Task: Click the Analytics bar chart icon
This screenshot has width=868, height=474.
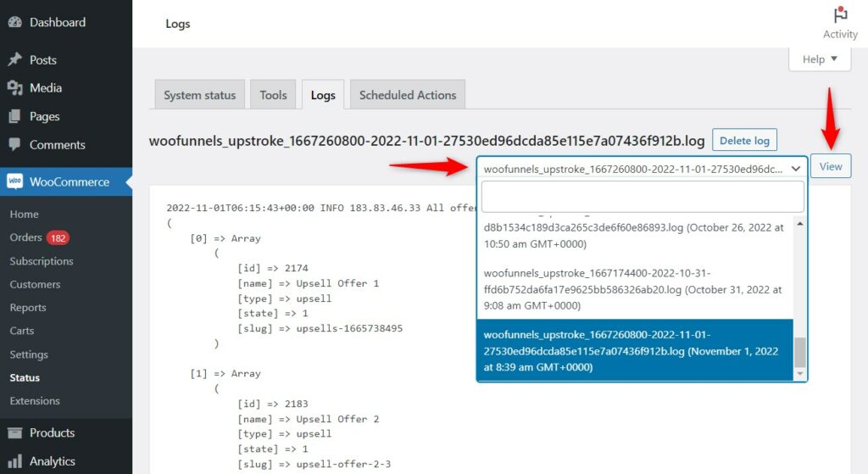Action: click(15, 461)
